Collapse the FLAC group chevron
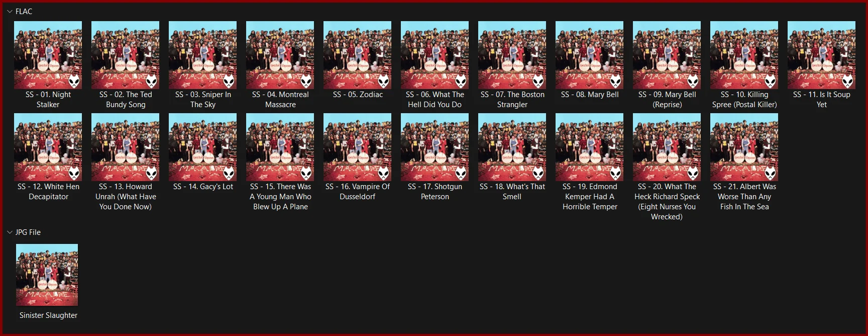The width and height of the screenshot is (868, 336). 10,12
